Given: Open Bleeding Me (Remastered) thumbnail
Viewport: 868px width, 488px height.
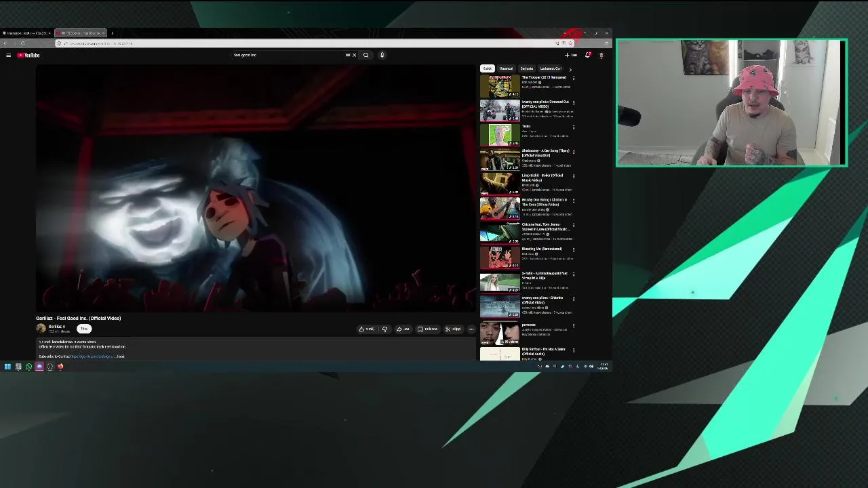Looking at the screenshot, I should tap(500, 258).
